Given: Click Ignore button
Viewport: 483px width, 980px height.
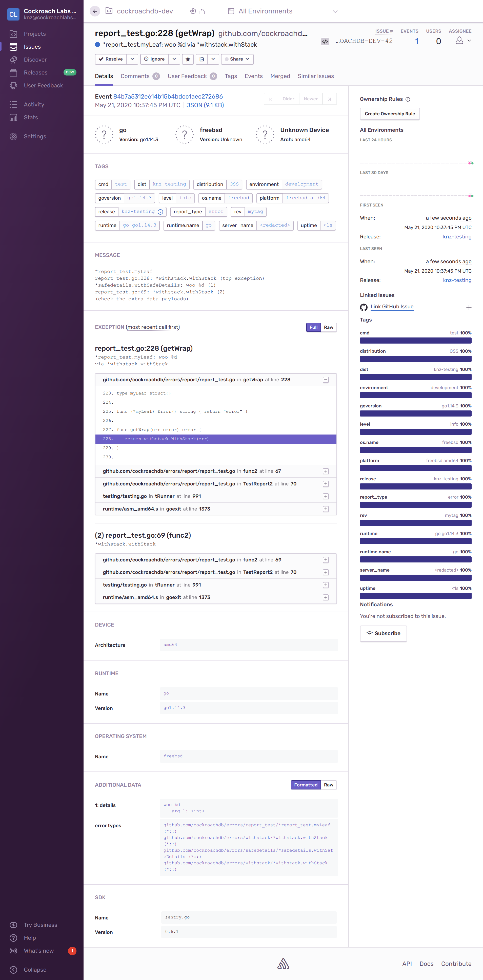Looking at the screenshot, I should [155, 59].
